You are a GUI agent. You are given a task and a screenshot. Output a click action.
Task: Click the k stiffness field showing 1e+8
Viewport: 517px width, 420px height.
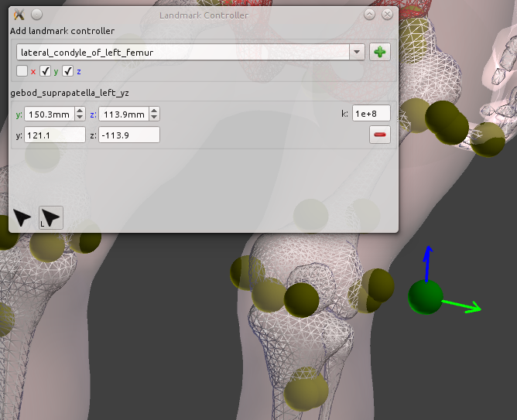pyautogui.click(x=371, y=114)
